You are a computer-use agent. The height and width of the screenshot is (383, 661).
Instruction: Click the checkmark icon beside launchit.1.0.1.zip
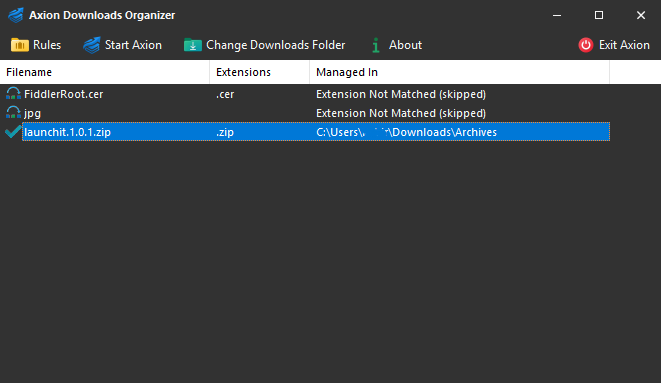coord(13,131)
